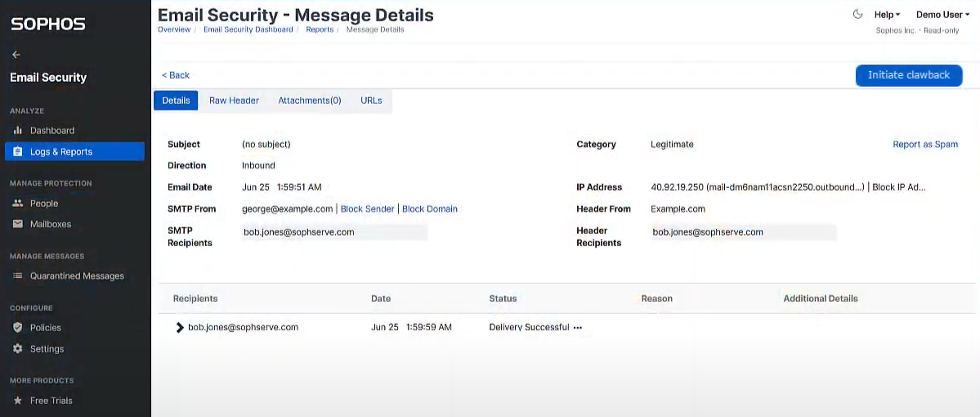Click the back arrow above Email Security
This screenshot has width=980, height=417.
coord(16,55)
